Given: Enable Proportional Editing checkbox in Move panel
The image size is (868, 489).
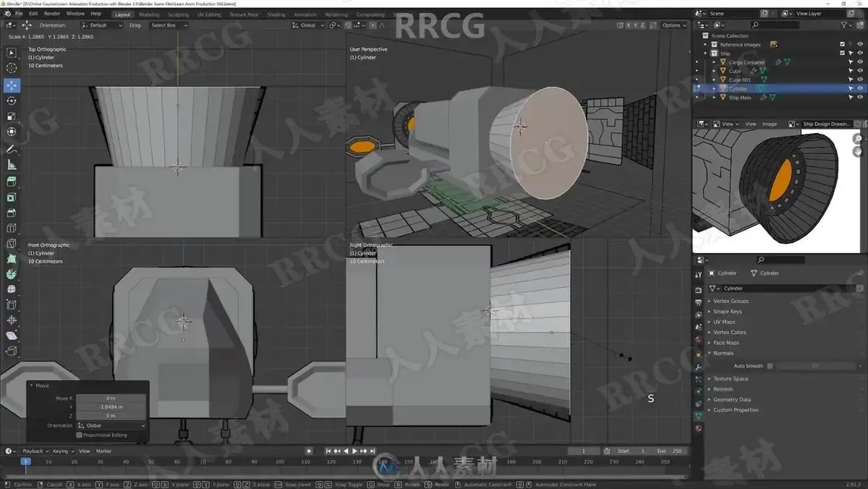Looking at the screenshot, I should pyautogui.click(x=79, y=435).
